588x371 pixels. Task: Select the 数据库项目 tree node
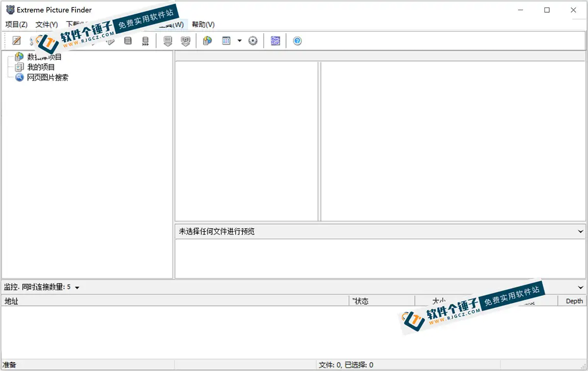click(x=45, y=57)
